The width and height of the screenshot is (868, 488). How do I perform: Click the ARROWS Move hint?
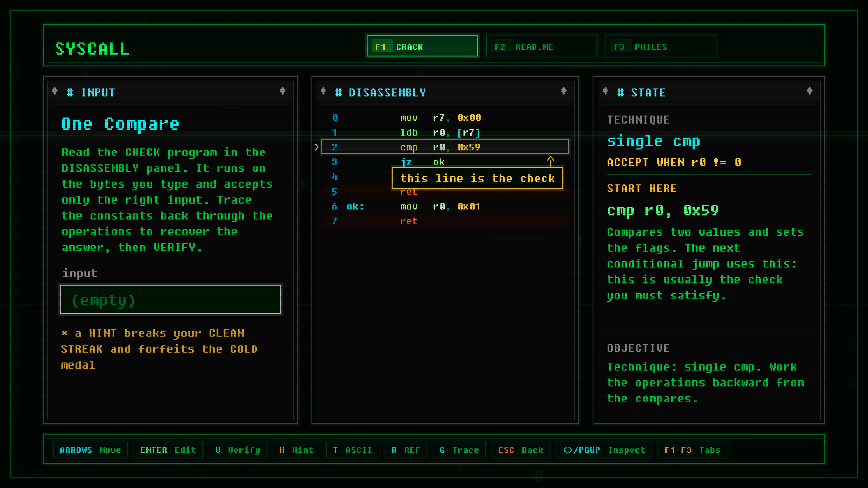point(90,450)
